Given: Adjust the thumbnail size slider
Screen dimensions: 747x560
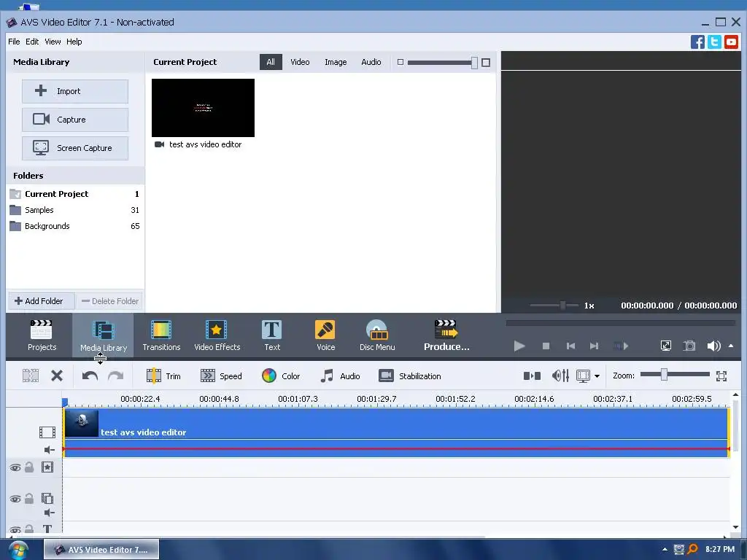Looking at the screenshot, I should (474, 63).
